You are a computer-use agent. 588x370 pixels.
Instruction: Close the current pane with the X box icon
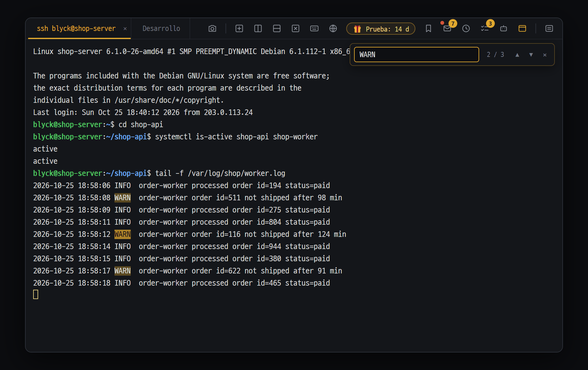[296, 29]
